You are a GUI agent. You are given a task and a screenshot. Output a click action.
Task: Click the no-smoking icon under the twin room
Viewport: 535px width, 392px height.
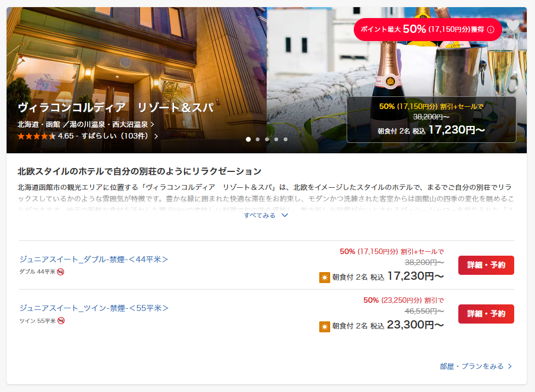pyautogui.click(x=61, y=320)
